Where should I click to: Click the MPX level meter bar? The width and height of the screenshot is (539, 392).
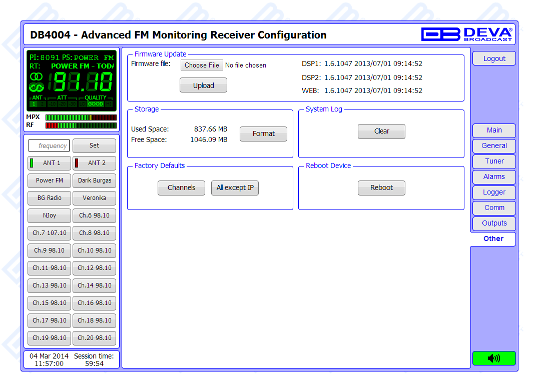click(81, 117)
